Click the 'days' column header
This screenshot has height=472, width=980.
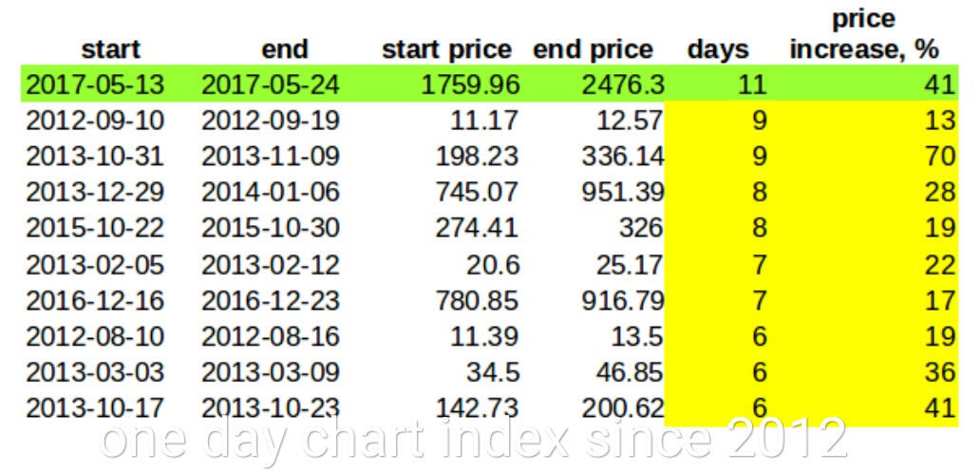[717, 48]
